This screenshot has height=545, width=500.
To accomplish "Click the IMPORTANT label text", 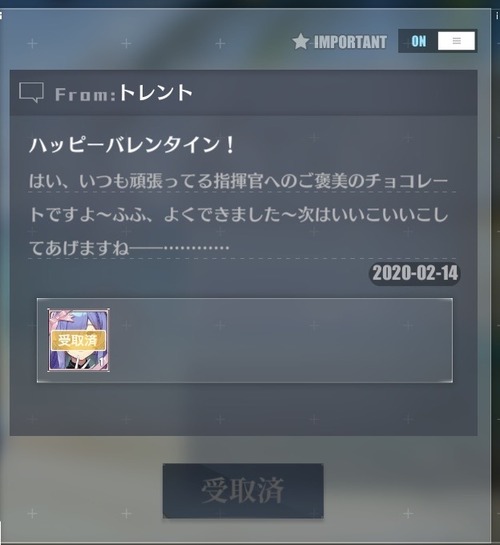I will 350,42.
